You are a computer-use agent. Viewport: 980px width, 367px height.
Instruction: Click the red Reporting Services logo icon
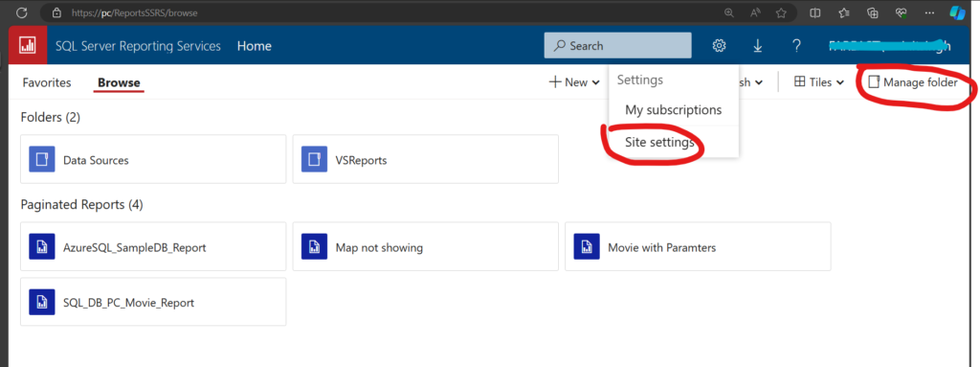tap(28, 46)
